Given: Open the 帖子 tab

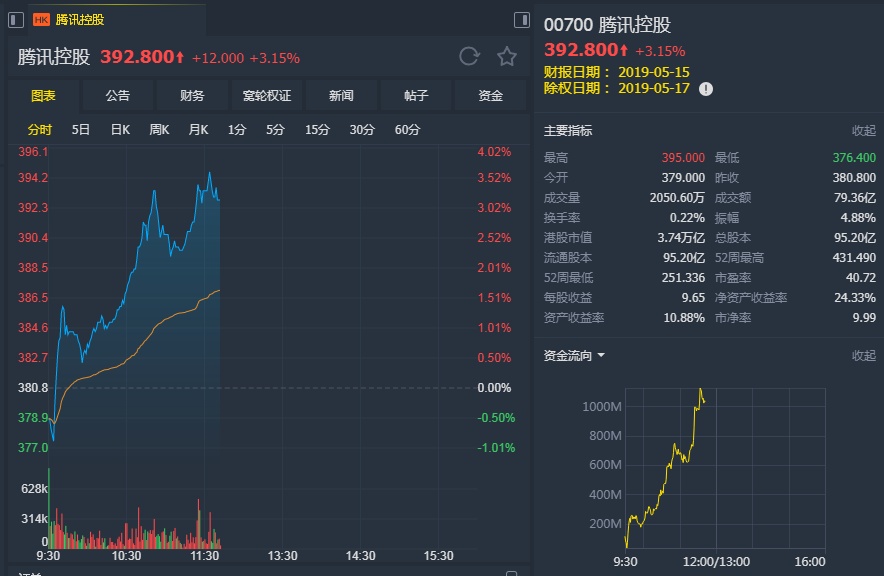Looking at the screenshot, I should [416, 96].
